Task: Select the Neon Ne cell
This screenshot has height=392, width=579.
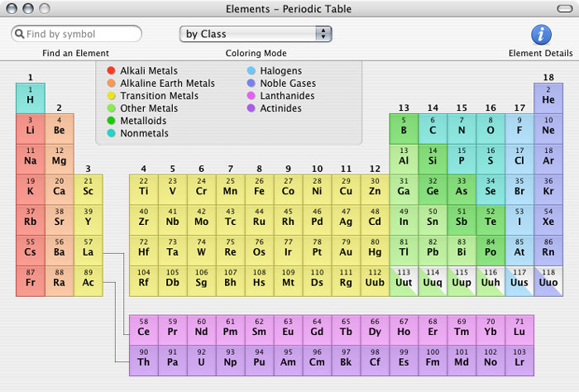Action: coord(548,129)
